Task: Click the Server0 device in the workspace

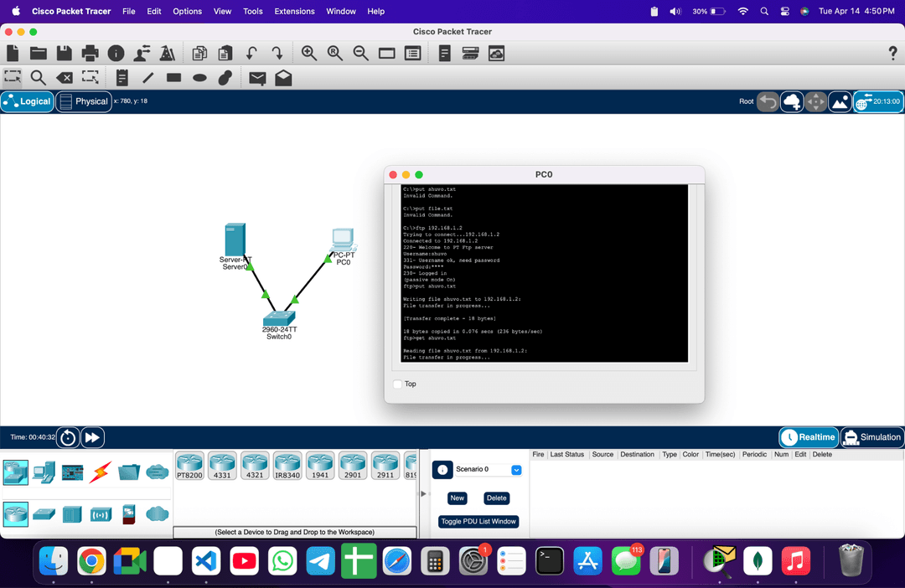Action: tap(235, 240)
